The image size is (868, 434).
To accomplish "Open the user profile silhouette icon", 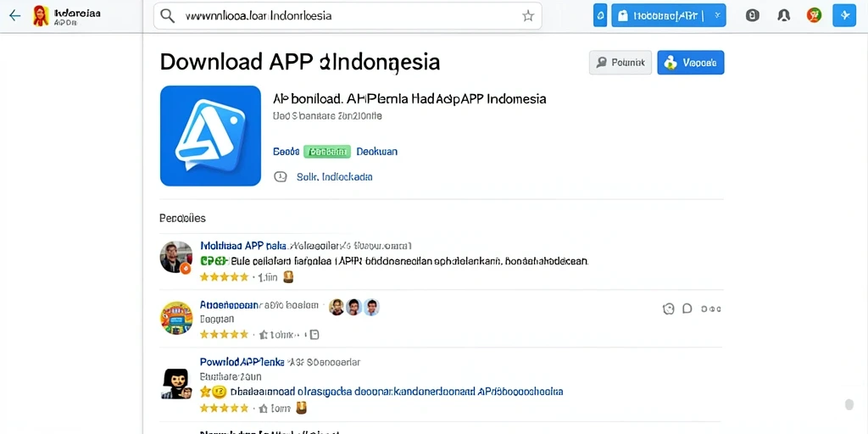I will [x=783, y=15].
